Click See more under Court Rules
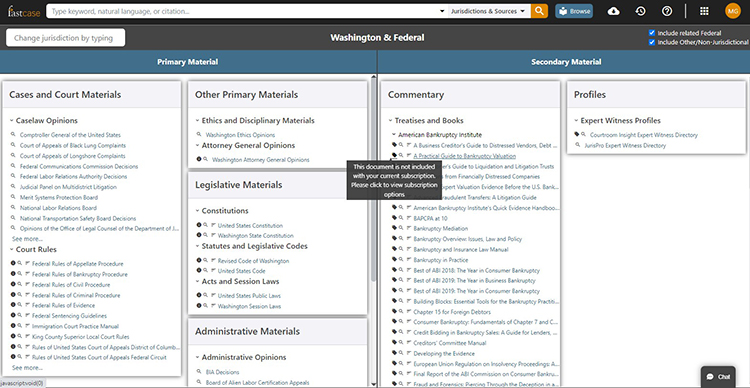The height and width of the screenshot is (388, 750). (27, 367)
